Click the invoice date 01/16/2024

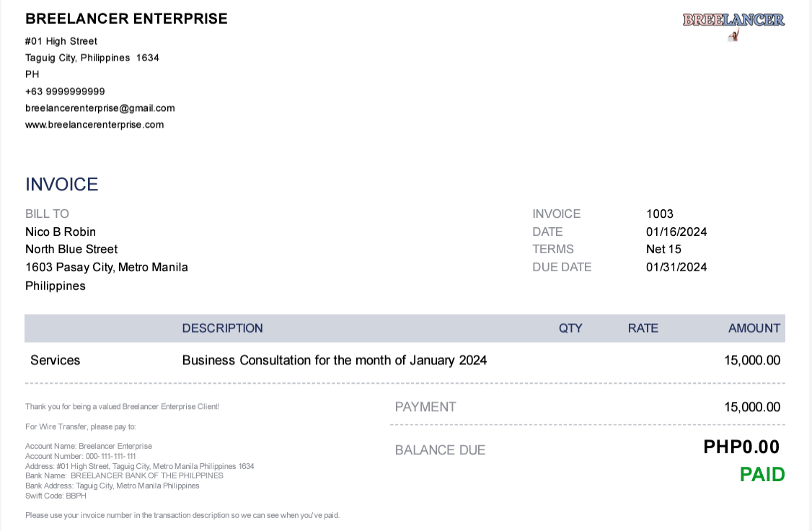tap(676, 232)
